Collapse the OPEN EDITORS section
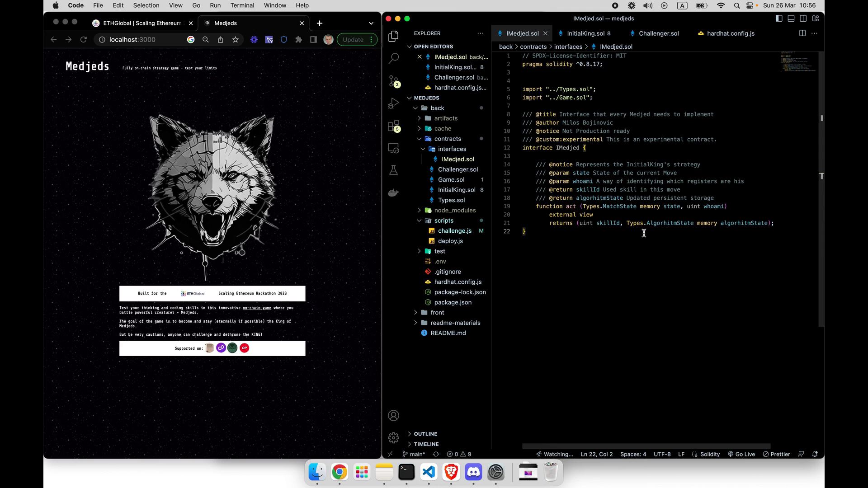868x488 pixels. tap(433, 47)
